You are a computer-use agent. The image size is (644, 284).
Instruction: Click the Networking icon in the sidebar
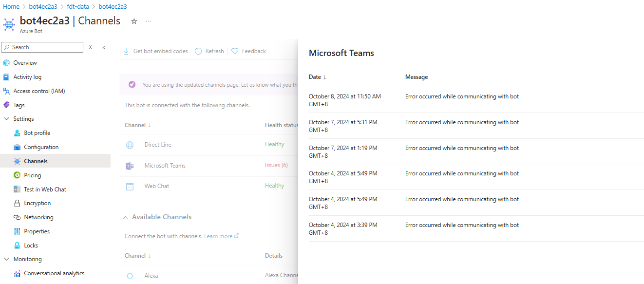[x=17, y=217]
